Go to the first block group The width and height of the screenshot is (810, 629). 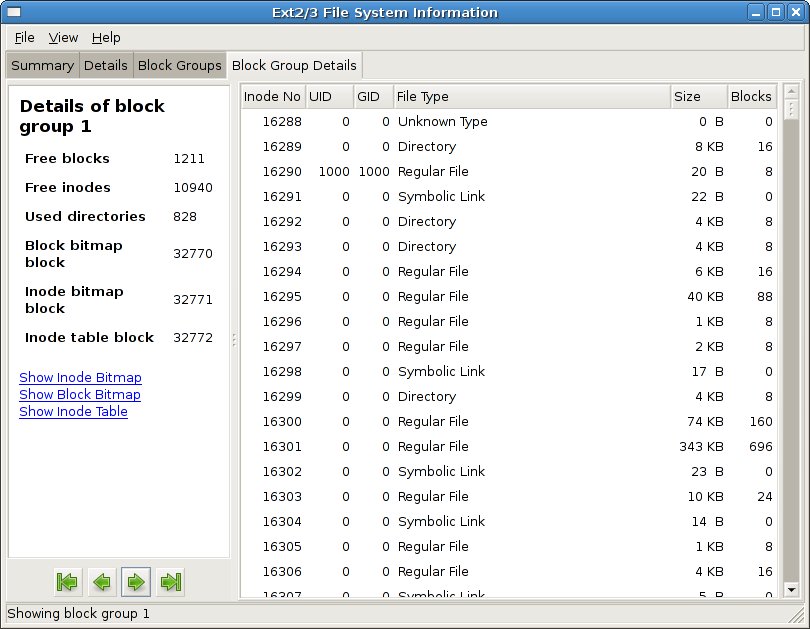pos(67,581)
